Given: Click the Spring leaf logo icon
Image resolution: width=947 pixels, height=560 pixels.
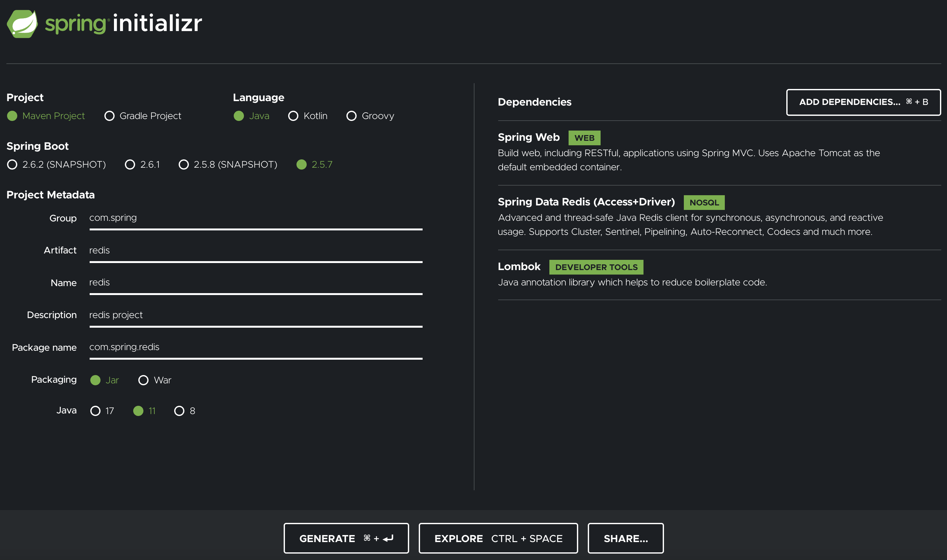Looking at the screenshot, I should [22, 23].
